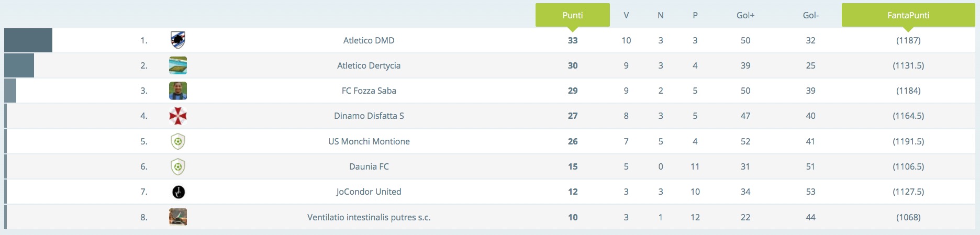Click the Gol- column header
980x235 pixels.
[811, 15]
